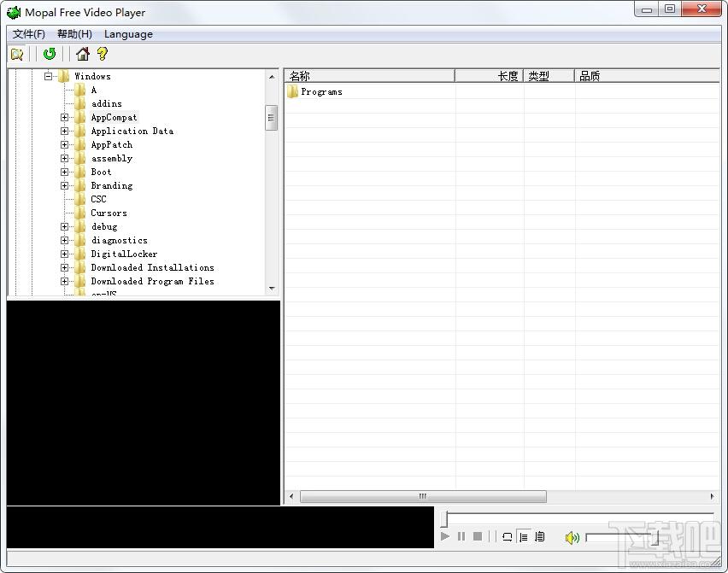This screenshot has width=728, height=573.
Task: Click the green refresh toolbar icon
Action: pyautogui.click(x=50, y=54)
